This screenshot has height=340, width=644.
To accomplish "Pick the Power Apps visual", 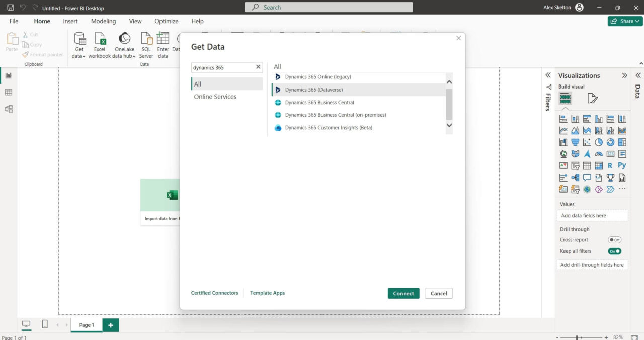I will [x=599, y=189].
